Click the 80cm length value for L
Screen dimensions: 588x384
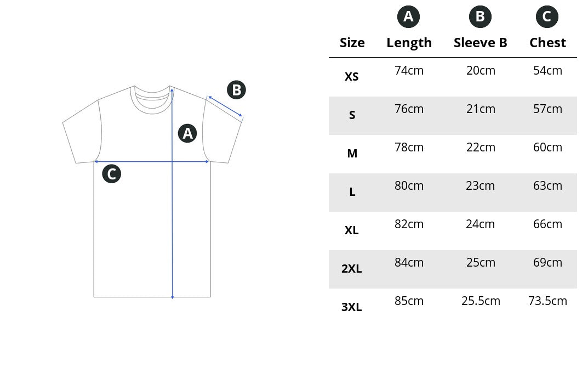409,186
